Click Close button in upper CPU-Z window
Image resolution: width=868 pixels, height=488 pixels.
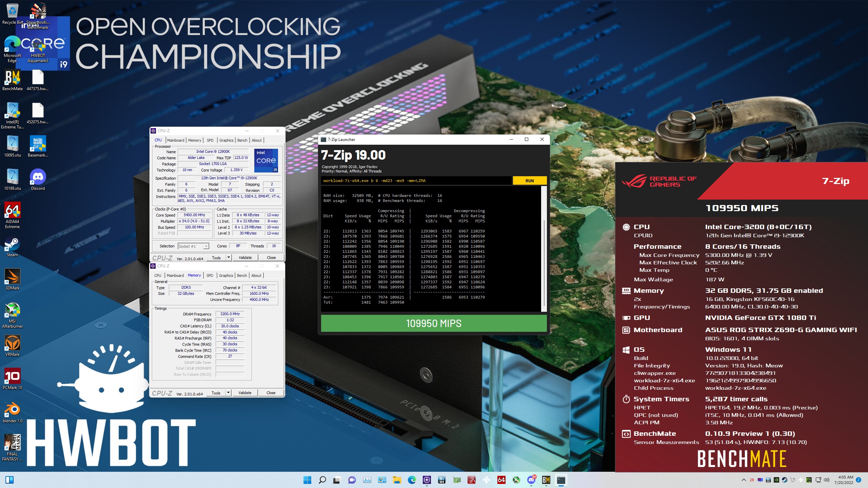(271, 258)
